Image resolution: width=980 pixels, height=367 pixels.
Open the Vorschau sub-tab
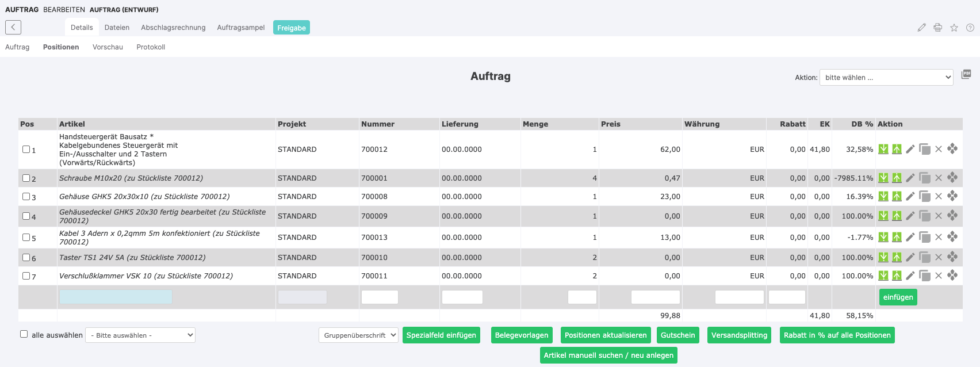click(108, 47)
